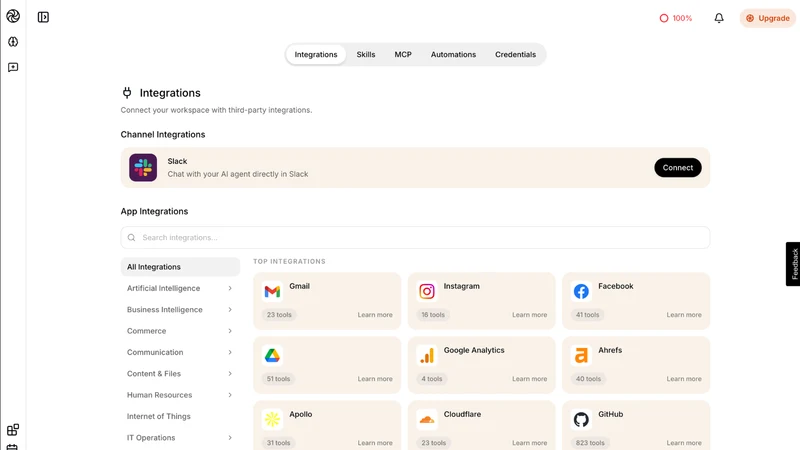Expand Content & Files category
This screenshot has height=450, width=800.
click(x=180, y=374)
